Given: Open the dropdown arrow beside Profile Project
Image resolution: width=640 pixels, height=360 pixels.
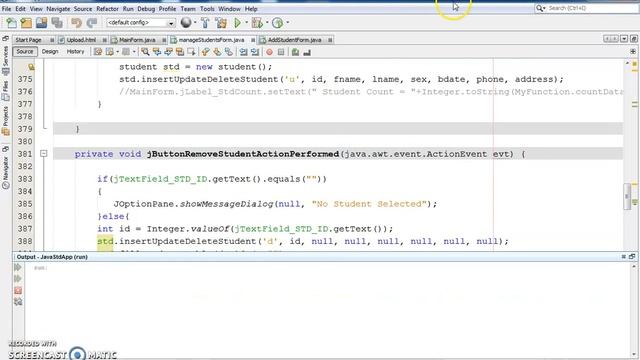Looking at the screenshot, I should (287, 22).
